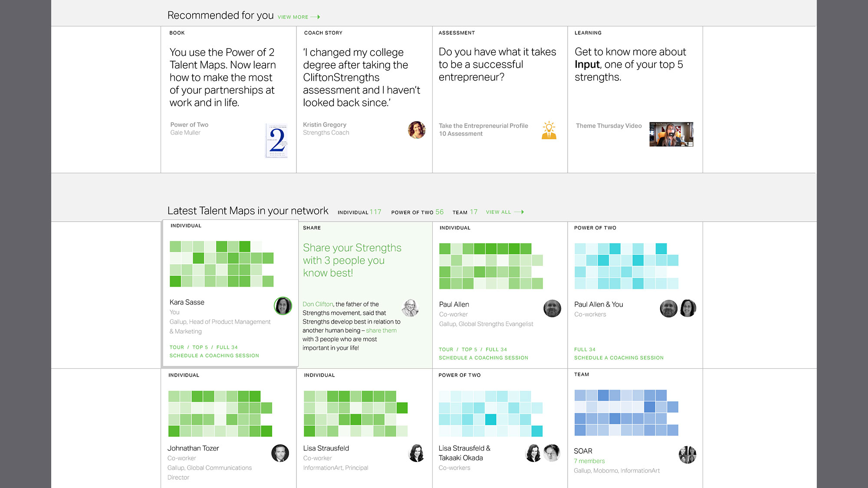Image resolution: width=868 pixels, height=488 pixels.
Task: Click Kristin Gregory's profile photo
Action: pyautogui.click(x=417, y=130)
